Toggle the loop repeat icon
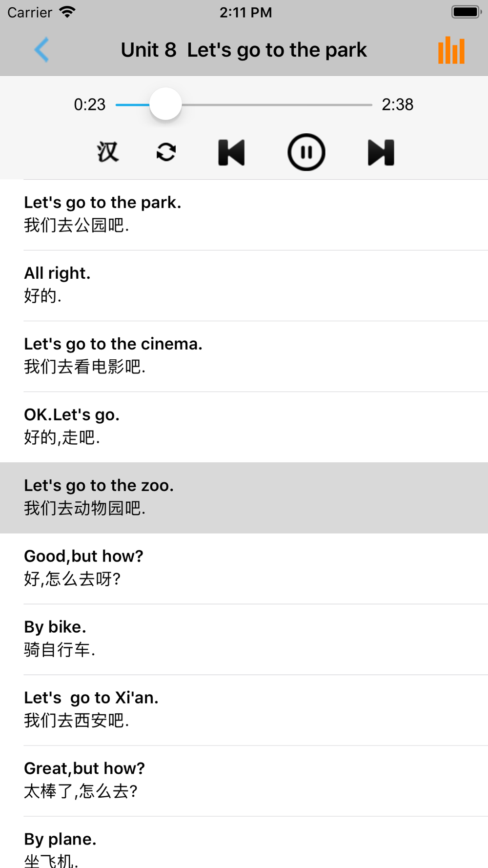Viewport: 488px width, 868px height. (166, 152)
